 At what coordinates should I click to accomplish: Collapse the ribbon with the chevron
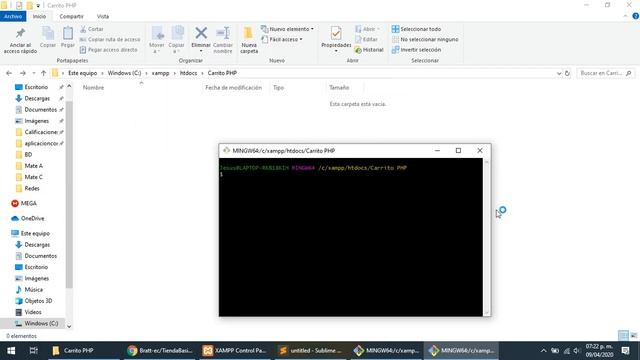pos(626,16)
